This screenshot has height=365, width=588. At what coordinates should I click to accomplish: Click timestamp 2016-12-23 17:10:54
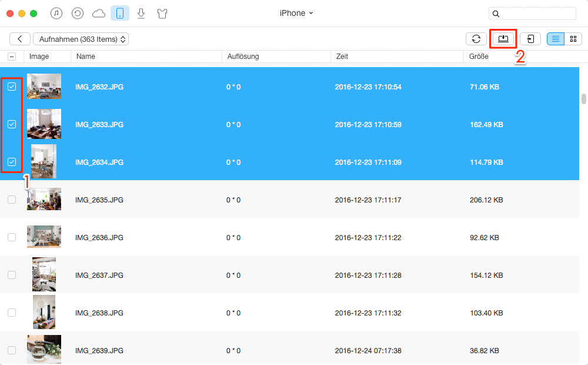[x=368, y=87]
